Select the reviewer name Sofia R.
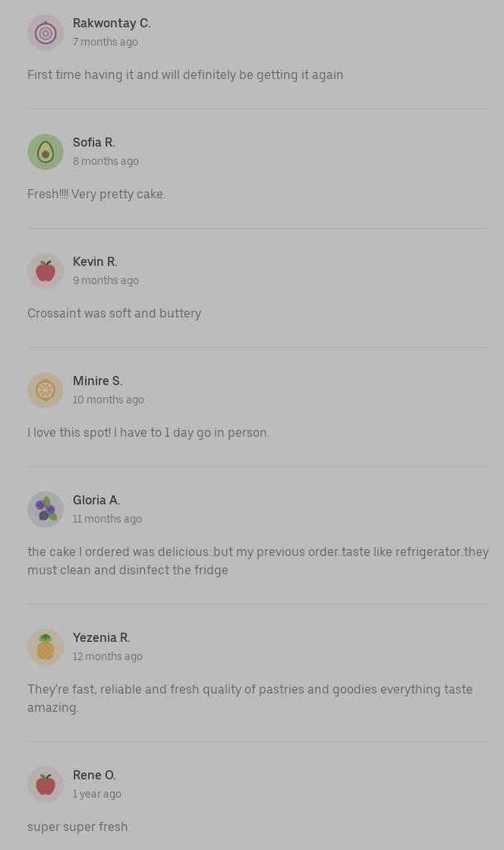Image resolution: width=504 pixels, height=850 pixels. click(94, 143)
